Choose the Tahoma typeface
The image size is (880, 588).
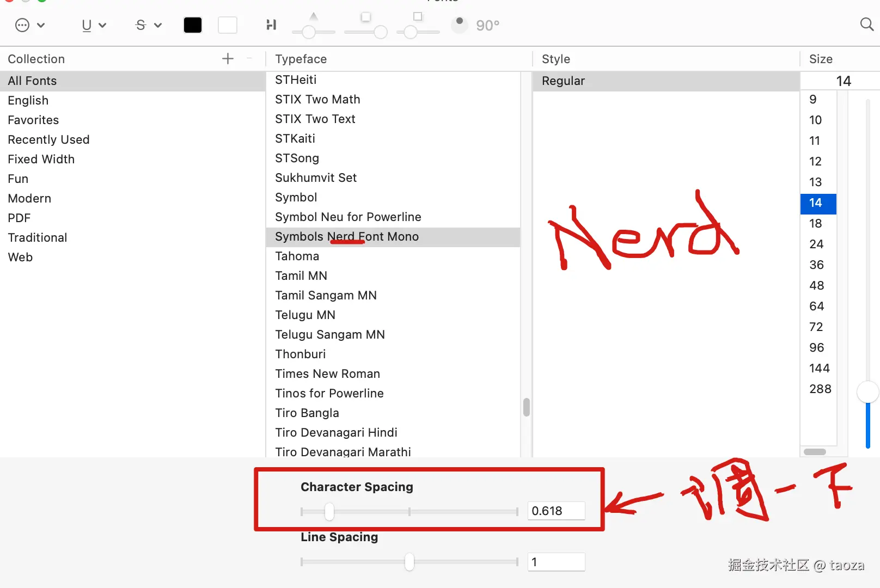click(x=297, y=256)
